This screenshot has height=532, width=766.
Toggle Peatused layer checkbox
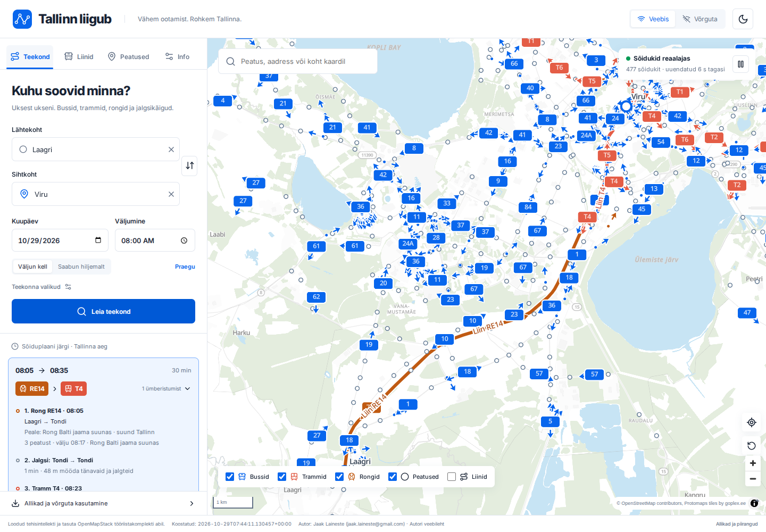point(393,477)
